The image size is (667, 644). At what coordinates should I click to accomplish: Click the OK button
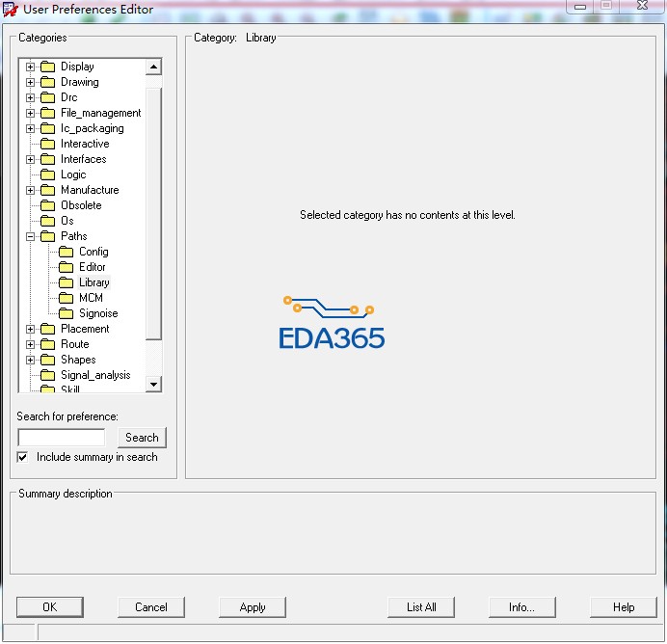(50, 607)
